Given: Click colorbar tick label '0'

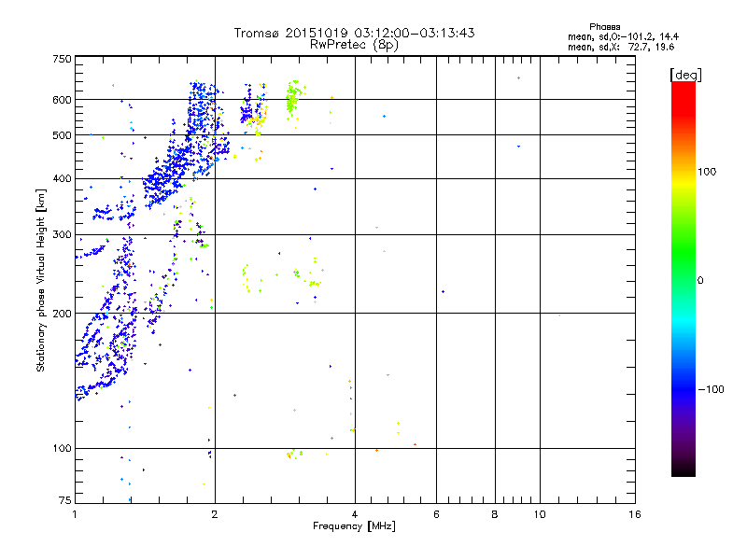Looking at the screenshot, I should coord(700,281).
